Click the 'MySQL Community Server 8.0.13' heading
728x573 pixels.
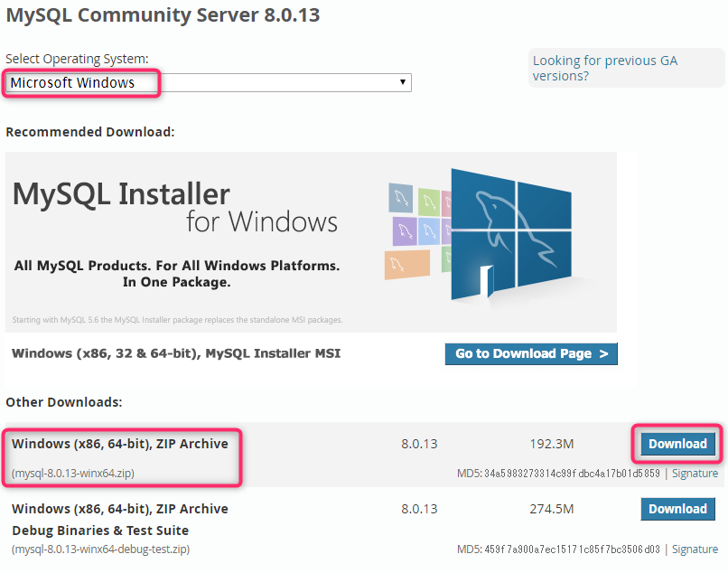pos(163,14)
